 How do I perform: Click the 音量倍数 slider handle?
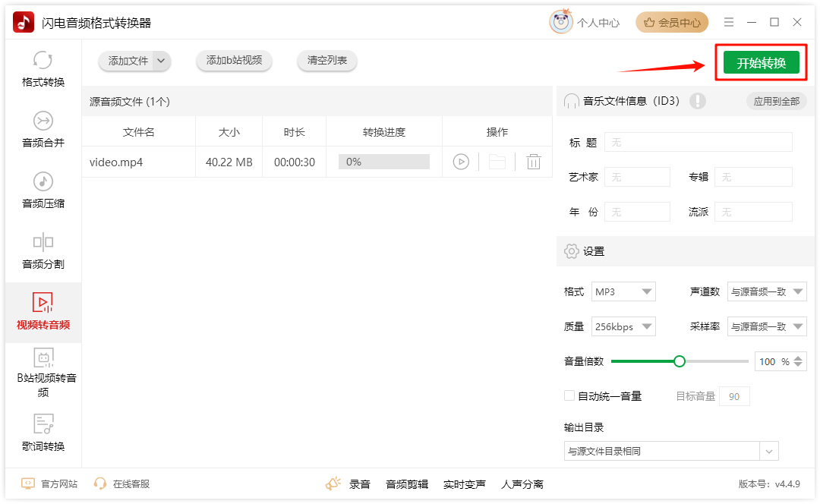pyautogui.click(x=680, y=361)
